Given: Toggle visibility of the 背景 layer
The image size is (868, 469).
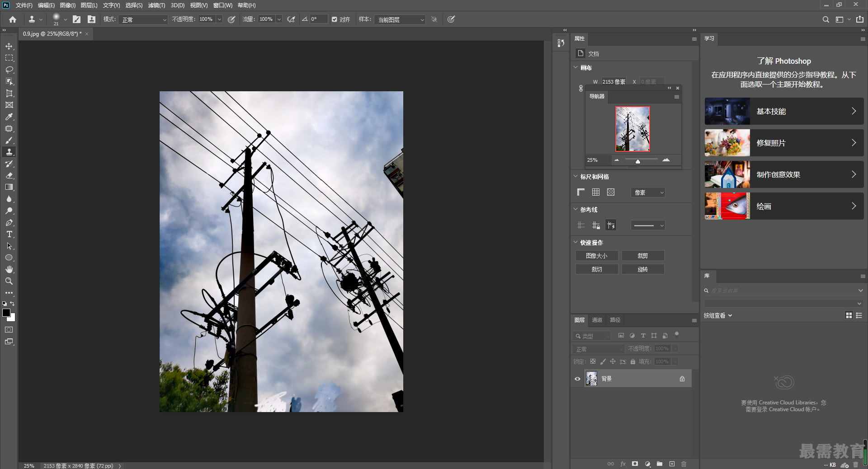Looking at the screenshot, I should point(577,379).
